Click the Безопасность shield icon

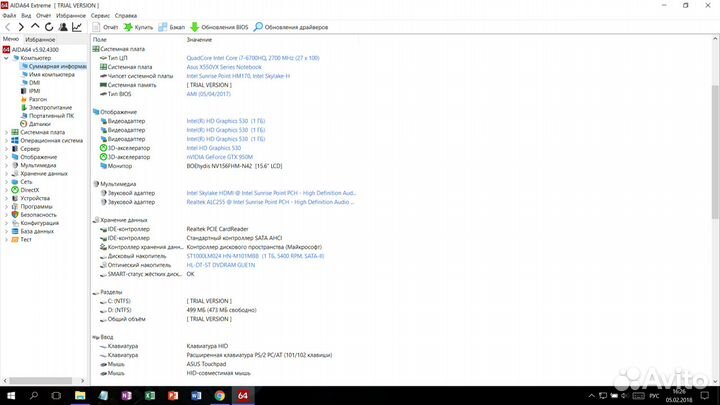coord(15,215)
